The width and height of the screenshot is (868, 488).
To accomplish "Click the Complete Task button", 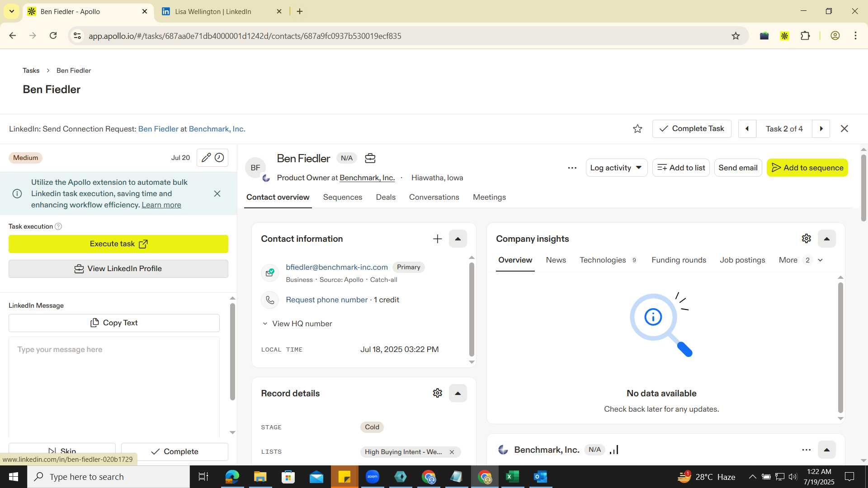I will click(691, 129).
